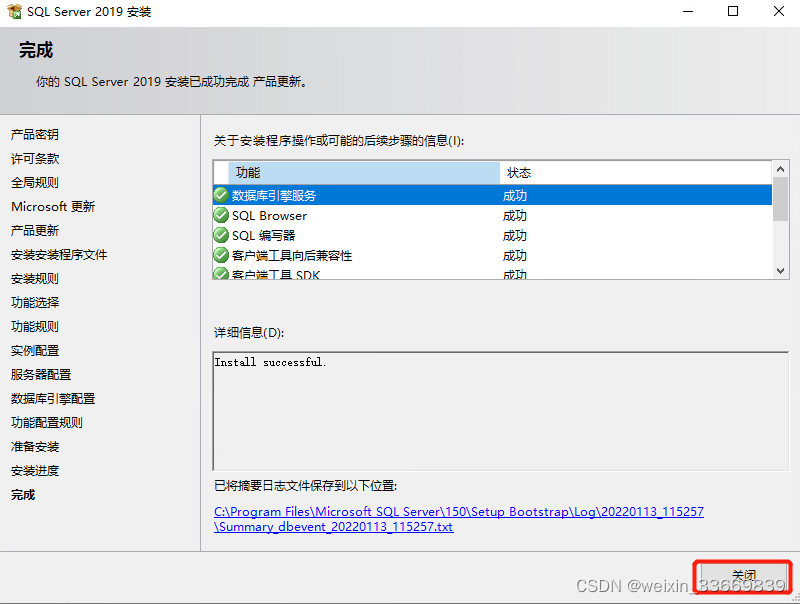Image resolution: width=800 pixels, height=604 pixels.
Task: Click 功能配置规则 step in sidebar
Action: [46, 422]
